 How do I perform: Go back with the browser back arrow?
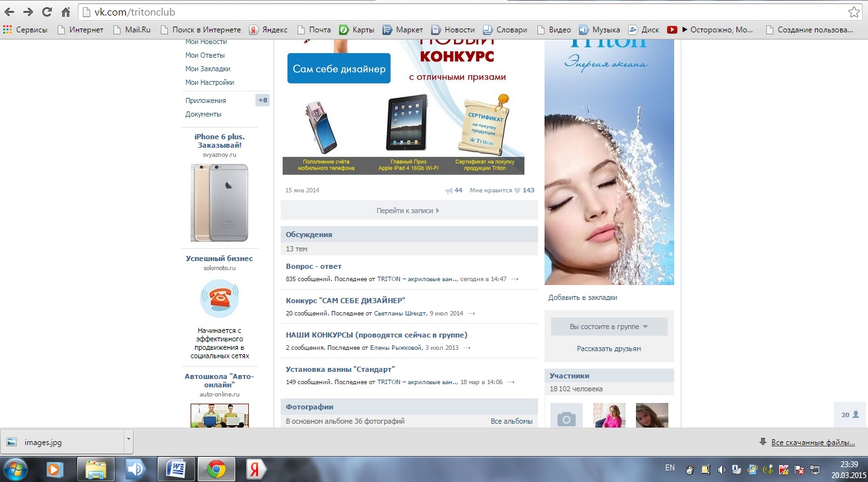10,12
